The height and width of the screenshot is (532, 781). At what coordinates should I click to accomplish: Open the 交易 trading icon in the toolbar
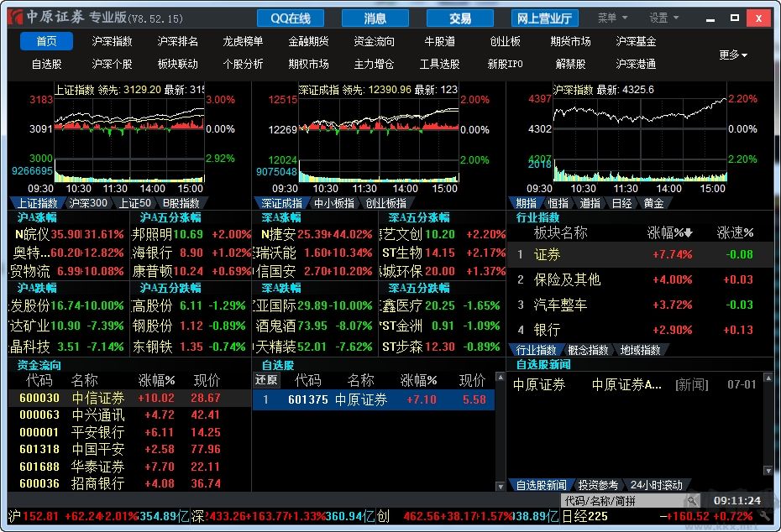point(460,18)
